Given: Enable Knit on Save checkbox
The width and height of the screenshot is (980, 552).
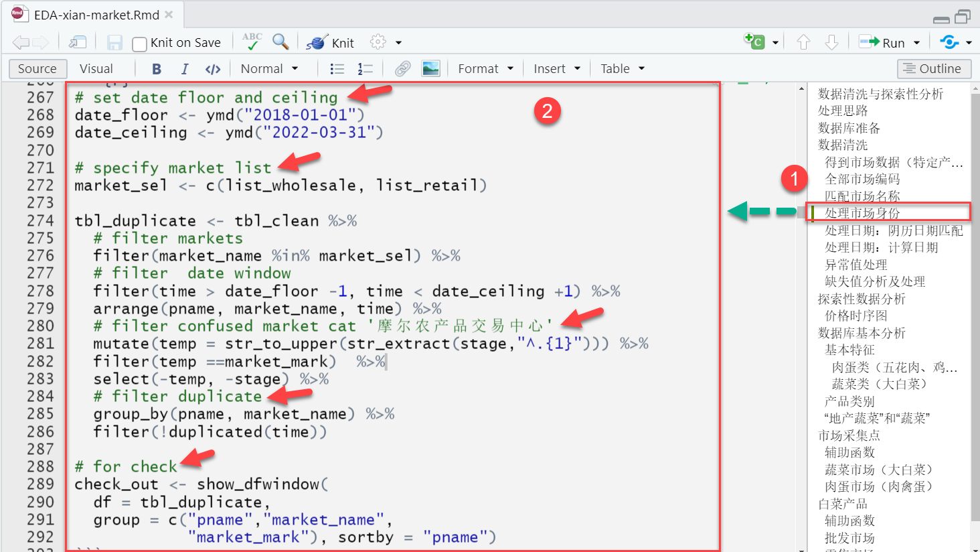Looking at the screenshot, I should coord(139,44).
